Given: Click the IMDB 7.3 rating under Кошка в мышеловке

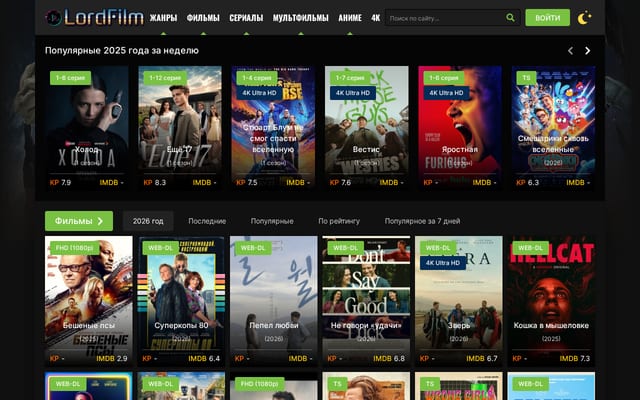Looking at the screenshot, I should [x=574, y=359].
